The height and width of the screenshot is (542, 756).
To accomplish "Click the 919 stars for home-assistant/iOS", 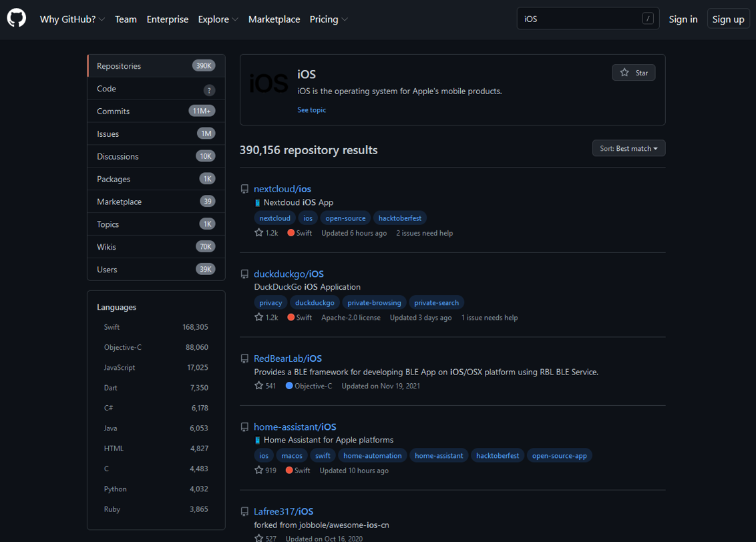I will (265, 470).
